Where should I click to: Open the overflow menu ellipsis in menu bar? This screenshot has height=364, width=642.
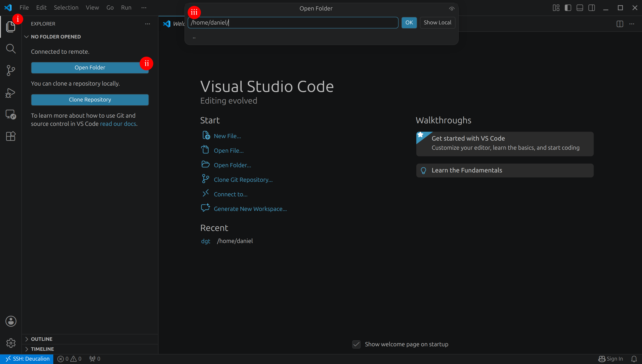point(144,8)
